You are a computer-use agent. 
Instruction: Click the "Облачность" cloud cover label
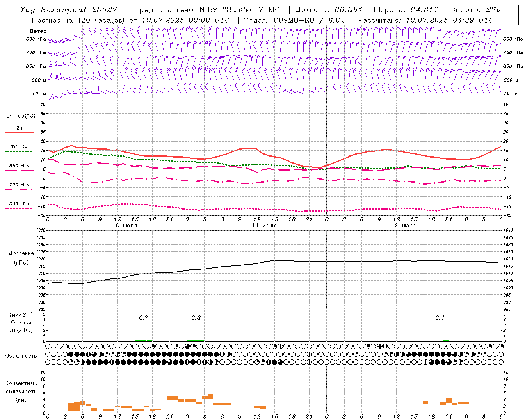[21, 356]
